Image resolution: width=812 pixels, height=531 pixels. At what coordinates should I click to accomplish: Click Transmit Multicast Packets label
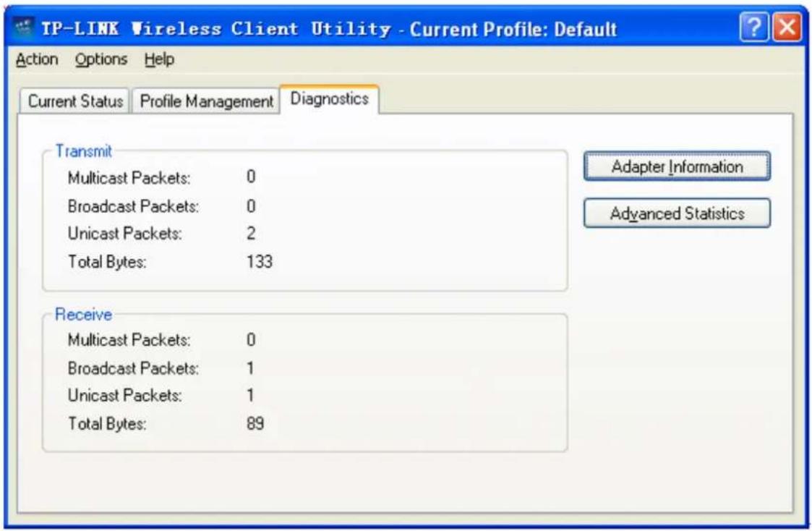pyautogui.click(x=129, y=178)
